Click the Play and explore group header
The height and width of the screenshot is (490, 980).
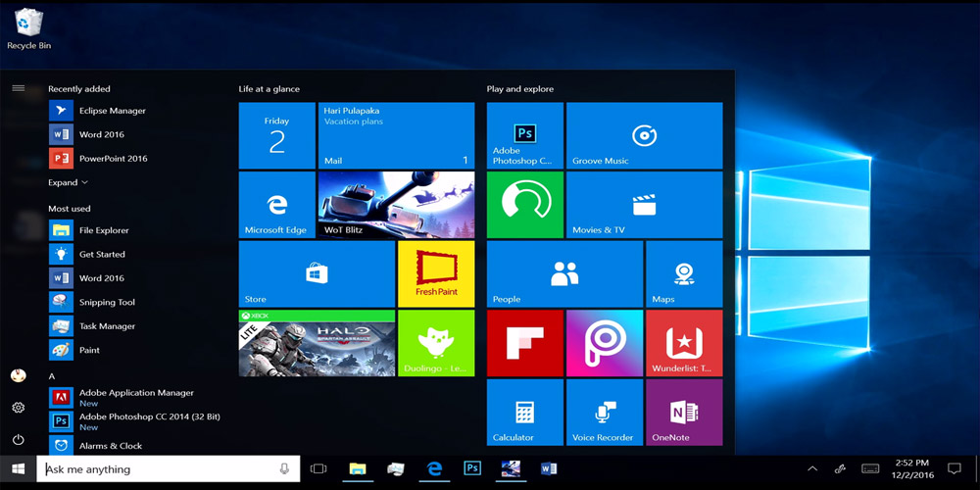[520, 89]
